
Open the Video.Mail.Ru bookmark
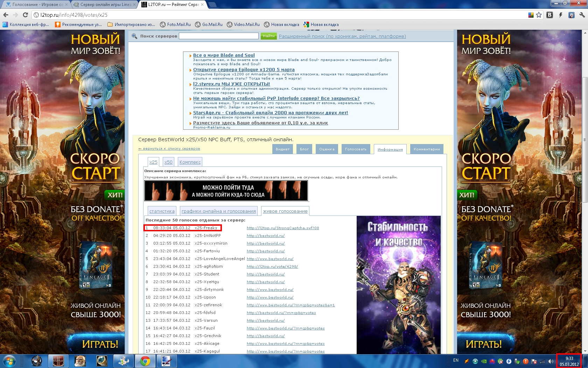click(x=243, y=25)
